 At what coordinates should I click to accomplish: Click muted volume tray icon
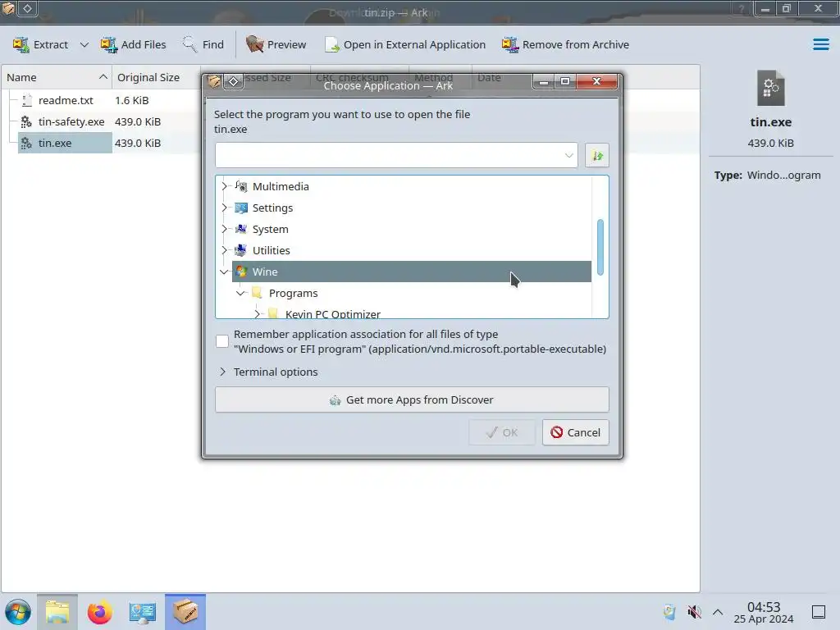coord(694,612)
